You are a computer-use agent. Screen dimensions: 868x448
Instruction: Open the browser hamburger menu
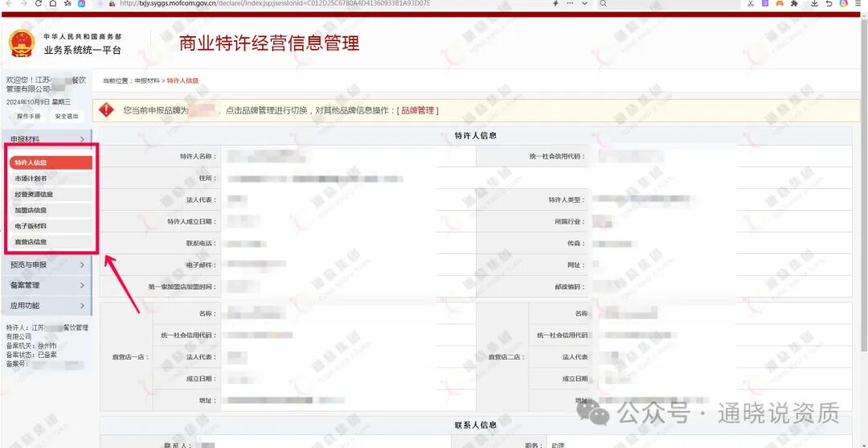tap(858, 3)
